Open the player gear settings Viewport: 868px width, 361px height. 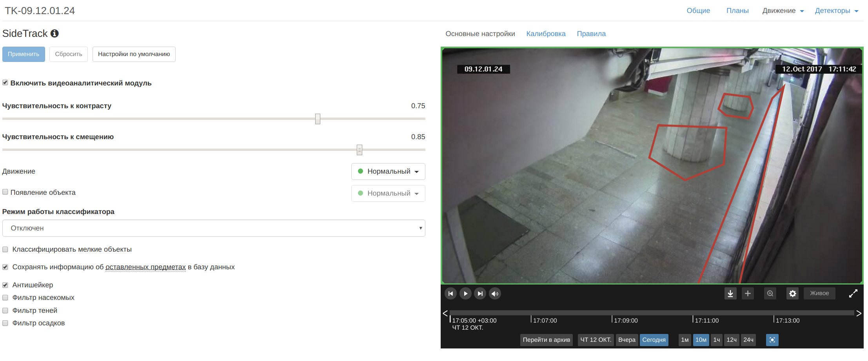(792, 294)
